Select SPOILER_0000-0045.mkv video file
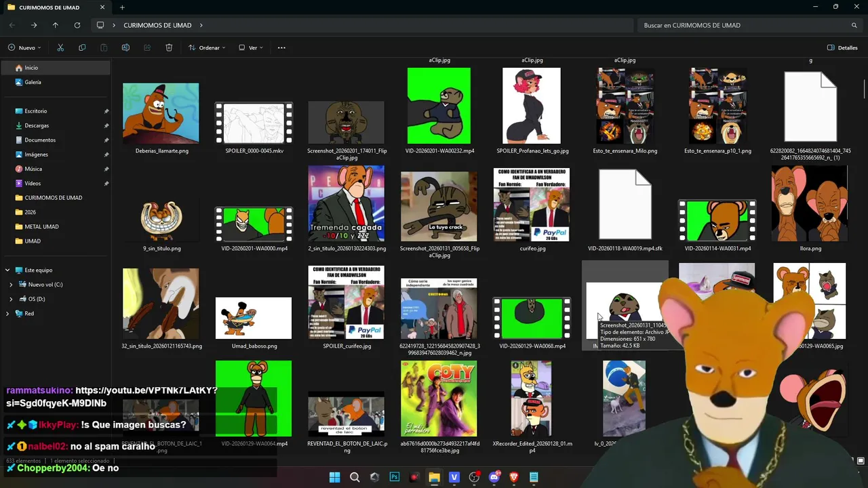 pyautogui.click(x=254, y=123)
